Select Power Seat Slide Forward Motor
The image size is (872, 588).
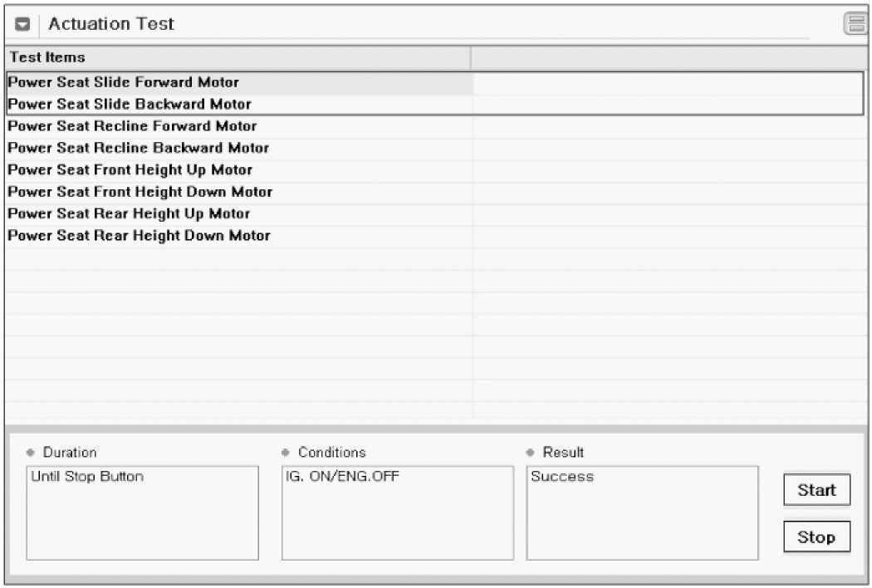123,83
